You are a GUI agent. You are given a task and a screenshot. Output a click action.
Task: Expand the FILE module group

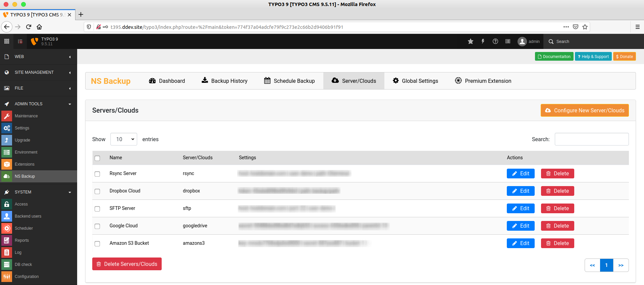click(39, 88)
